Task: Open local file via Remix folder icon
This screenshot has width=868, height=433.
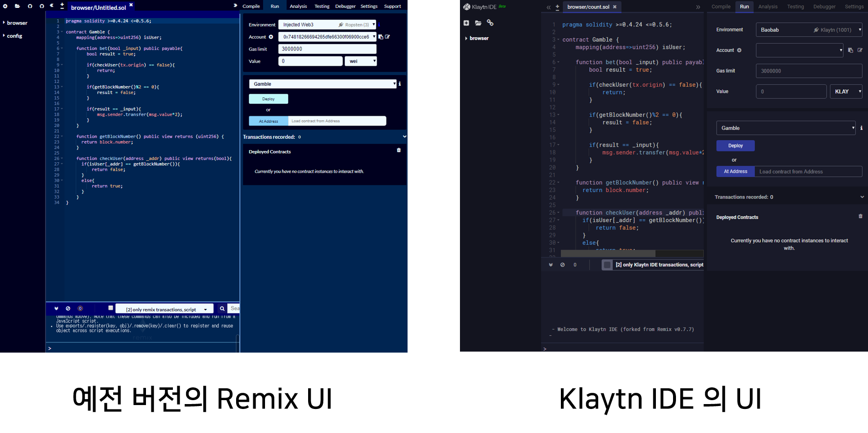Action: pyautogui.click(x=17, y=6)
